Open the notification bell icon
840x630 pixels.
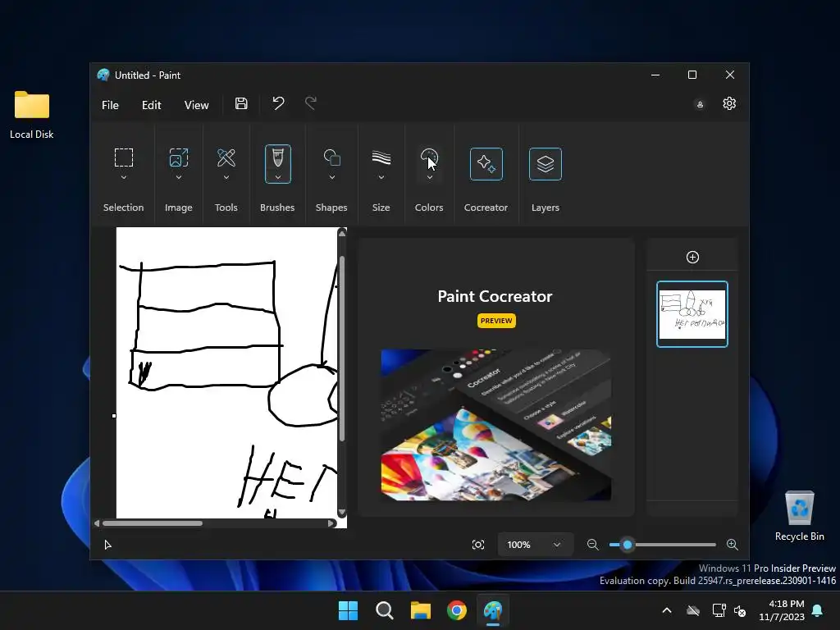tap(817, 610)
